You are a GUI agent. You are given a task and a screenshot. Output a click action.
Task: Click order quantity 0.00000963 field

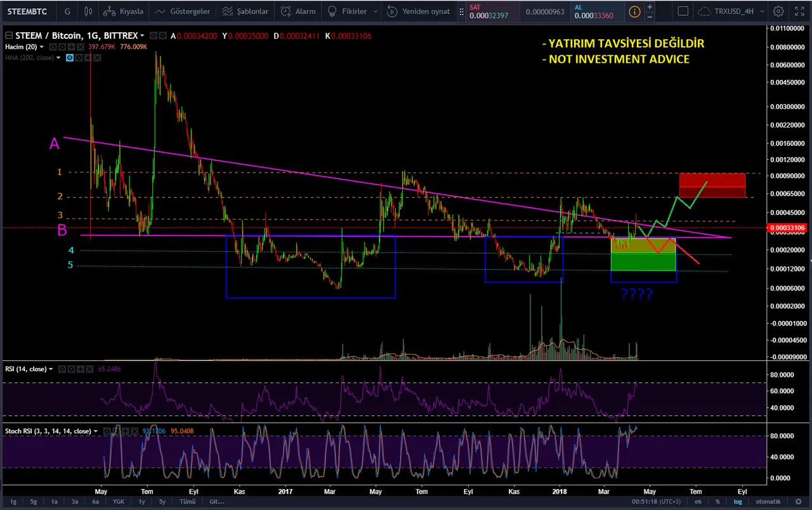tap(545, 11)
